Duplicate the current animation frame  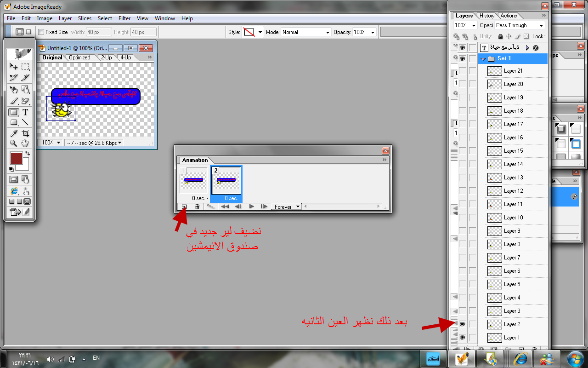[184, 207]
